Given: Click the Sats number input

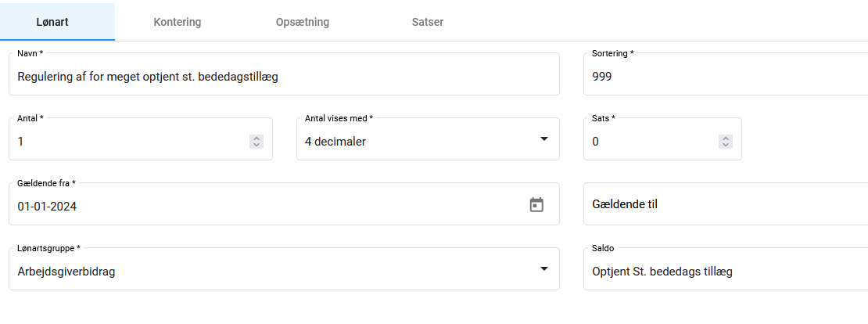Looking at the screenshot, I should (x=649, y=142).
